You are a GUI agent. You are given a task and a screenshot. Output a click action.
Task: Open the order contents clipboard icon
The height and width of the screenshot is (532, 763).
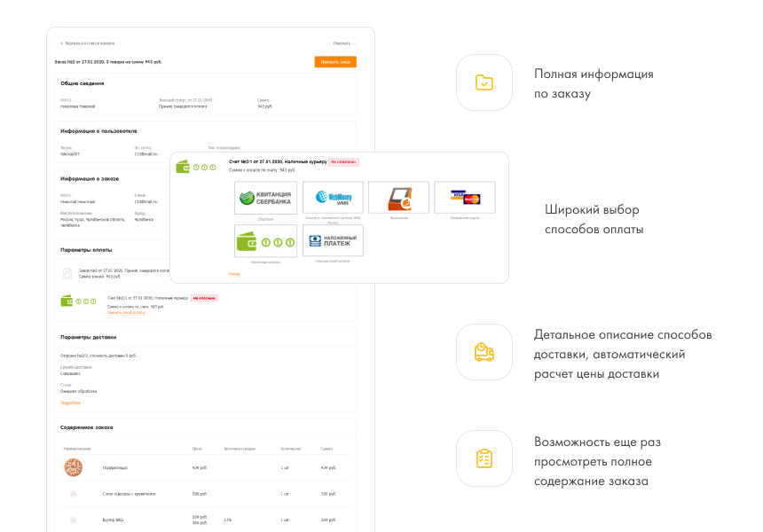click(484, 460)
